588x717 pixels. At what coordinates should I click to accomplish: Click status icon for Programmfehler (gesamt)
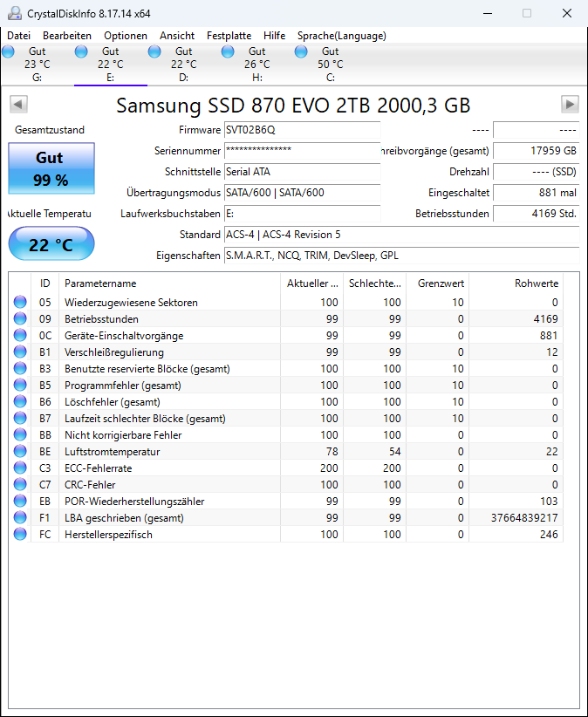click(20, 385)
